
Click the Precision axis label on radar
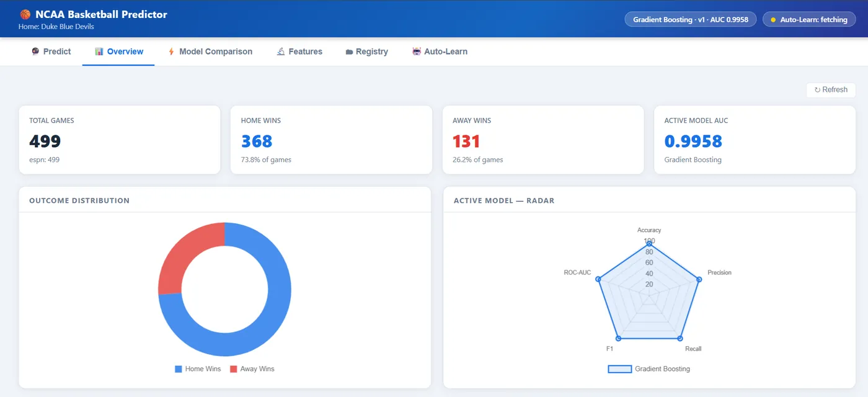click(719, 273)
